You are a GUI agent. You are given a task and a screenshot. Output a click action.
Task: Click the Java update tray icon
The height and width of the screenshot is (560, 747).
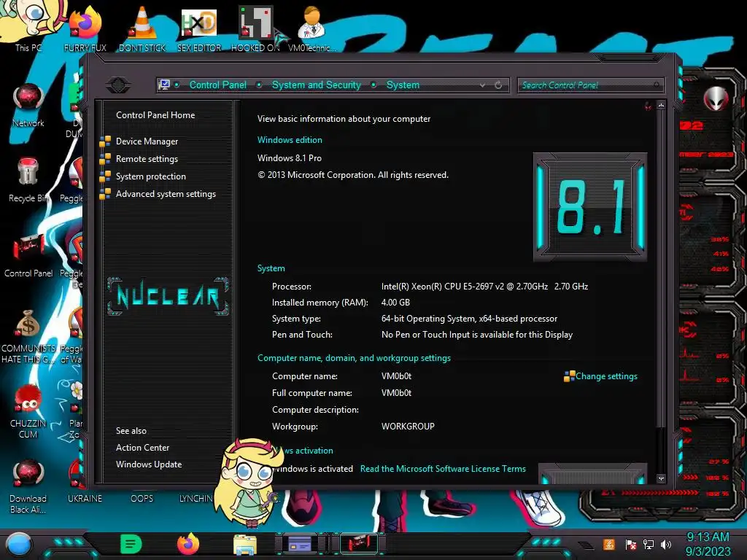point(609,544)
